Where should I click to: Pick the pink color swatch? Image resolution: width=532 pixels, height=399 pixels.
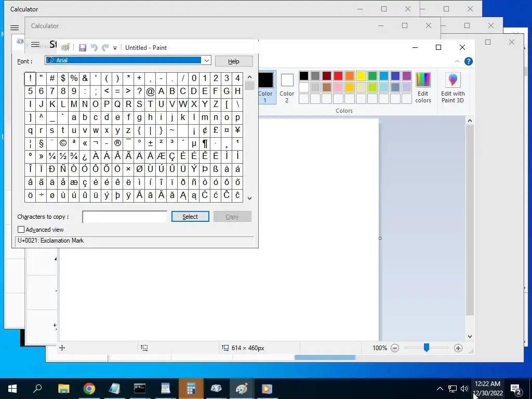point(338,87)
